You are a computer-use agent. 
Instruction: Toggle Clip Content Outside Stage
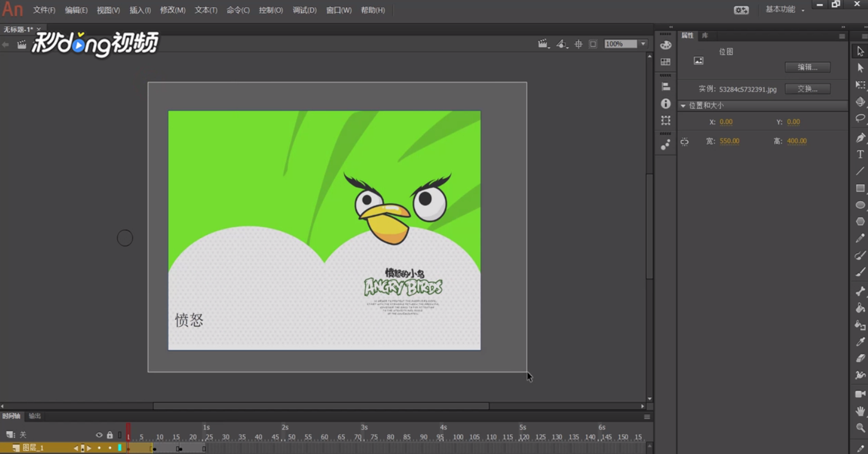point(593,44)
